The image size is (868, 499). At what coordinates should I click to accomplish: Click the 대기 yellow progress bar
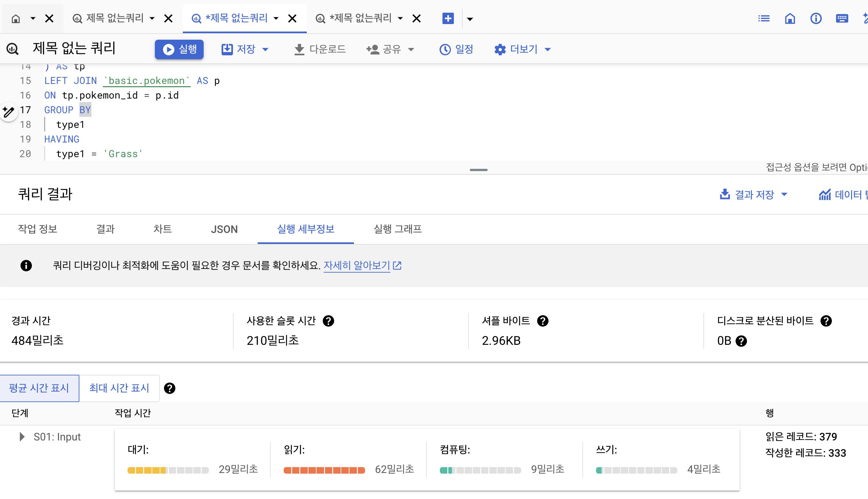point(168,471)
